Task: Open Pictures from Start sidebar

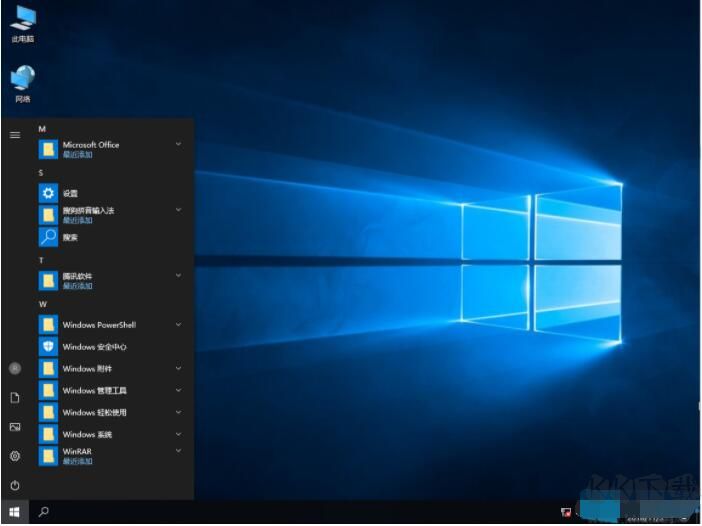Action: [15, 427]
